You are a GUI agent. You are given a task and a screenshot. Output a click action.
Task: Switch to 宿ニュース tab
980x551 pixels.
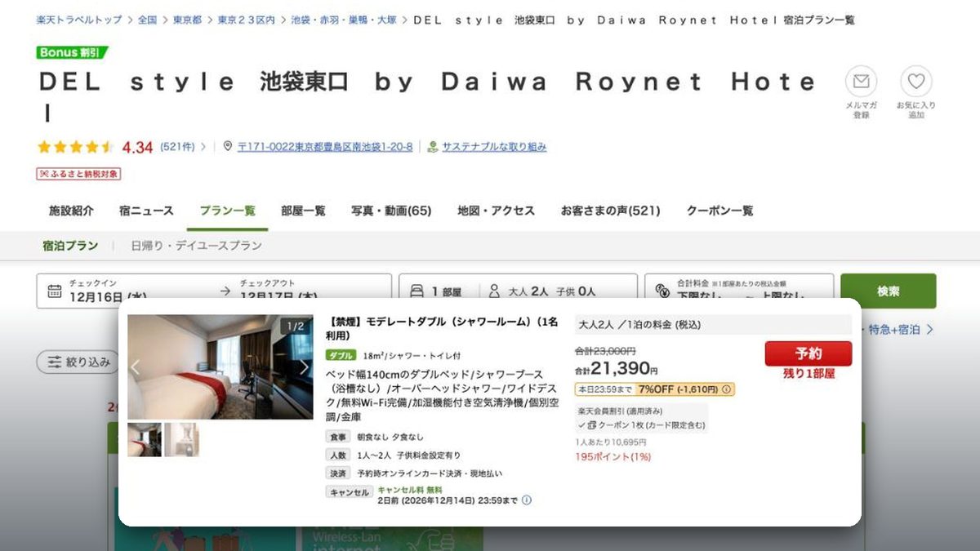(146, 211)
